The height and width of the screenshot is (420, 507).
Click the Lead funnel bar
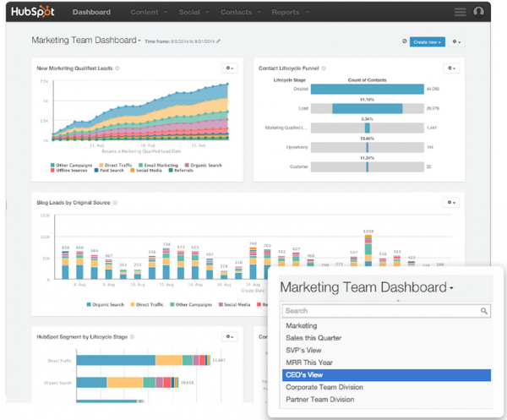point(368,108)
